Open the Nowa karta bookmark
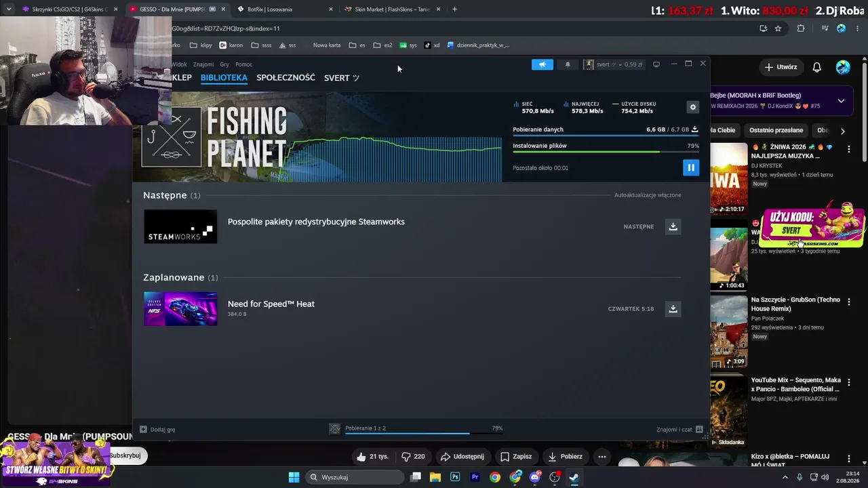Image resolution: width=868 pixels, height=488 pixels. tap(327, 45)
